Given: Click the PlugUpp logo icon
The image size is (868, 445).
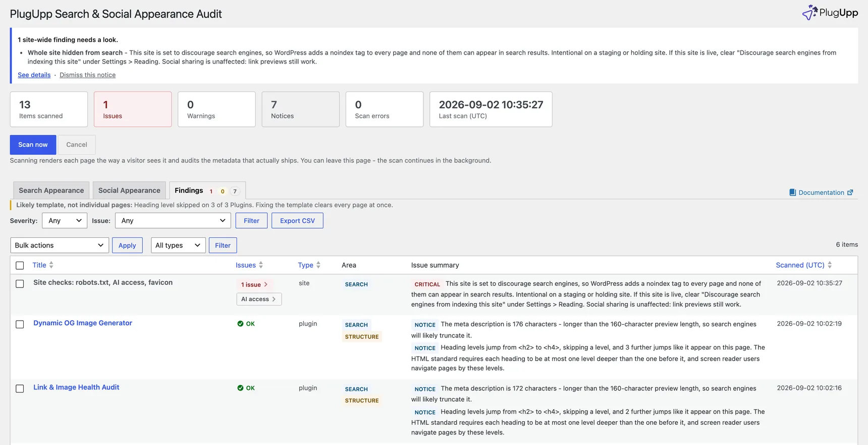Looking at the screenshot, I should point(809,13).
